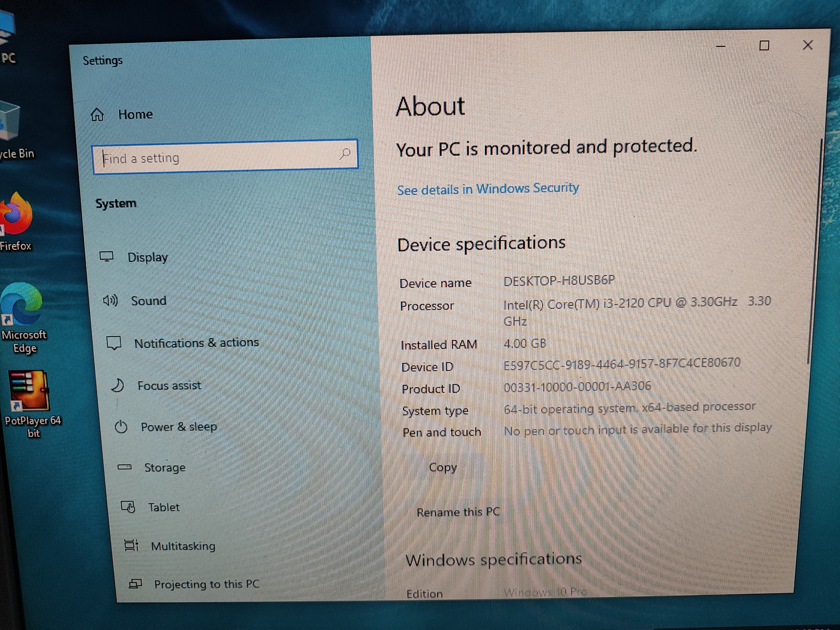Viewport: 840px width, 630px height.
Task: Click the About page vertical scrollbar
Action: click(813, 251)
